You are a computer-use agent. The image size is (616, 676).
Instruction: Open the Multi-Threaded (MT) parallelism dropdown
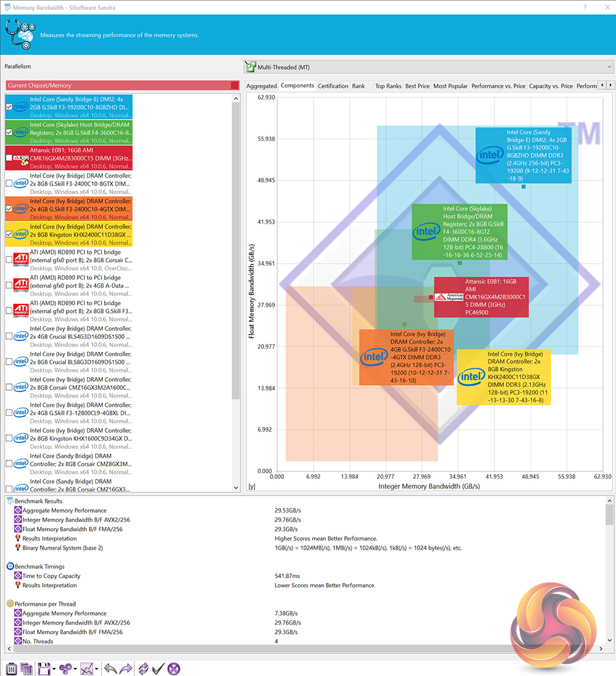[429, 67]
